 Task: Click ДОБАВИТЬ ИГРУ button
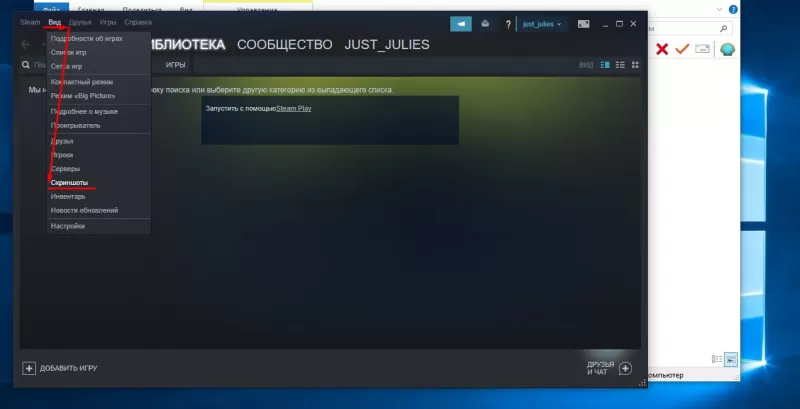(60, 368)
